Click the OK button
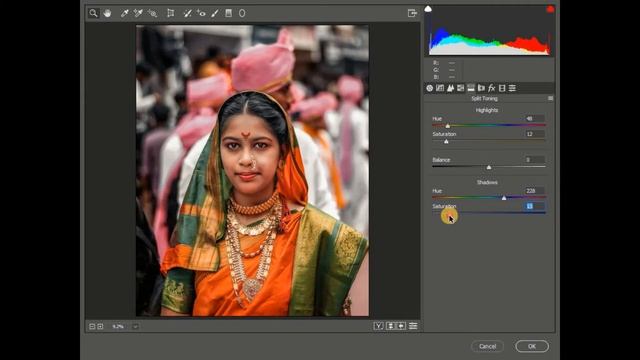 point(532,346)
